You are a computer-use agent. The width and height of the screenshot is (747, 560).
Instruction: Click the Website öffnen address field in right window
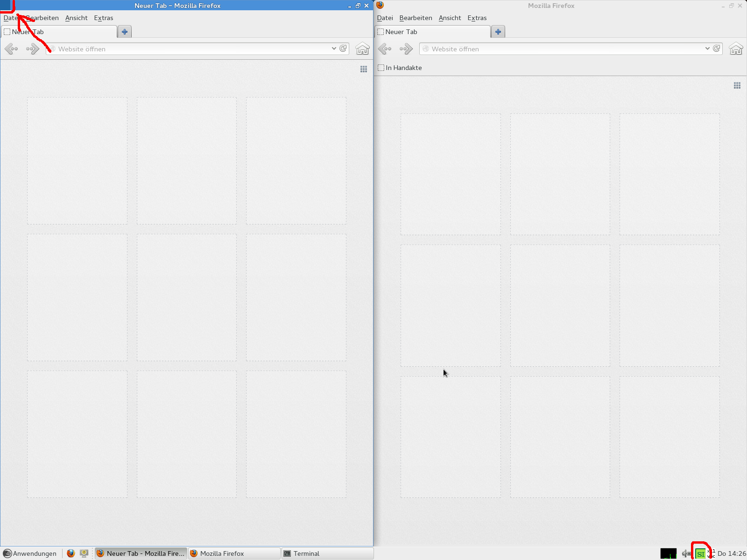[560, 49]
